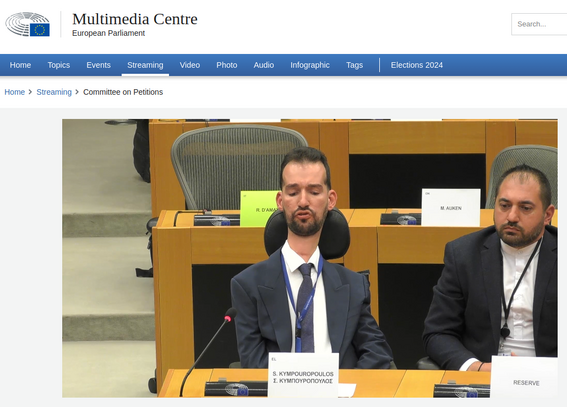Open the Video section

190,65
